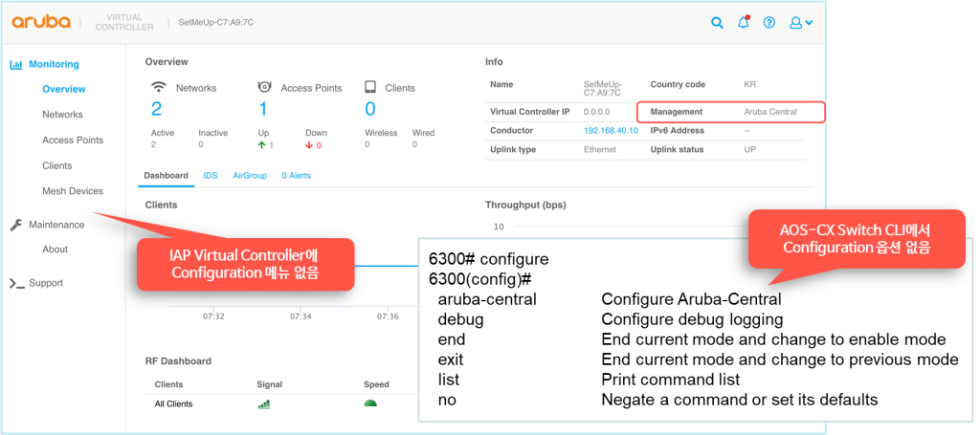Open the Support section
The image size is (980, 435).
pos(45,283)
